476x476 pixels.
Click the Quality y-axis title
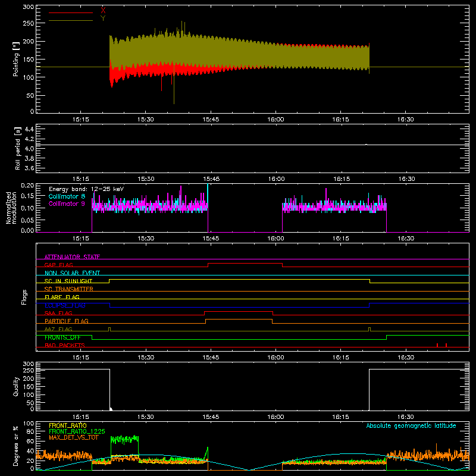click(x=16, y=386)
